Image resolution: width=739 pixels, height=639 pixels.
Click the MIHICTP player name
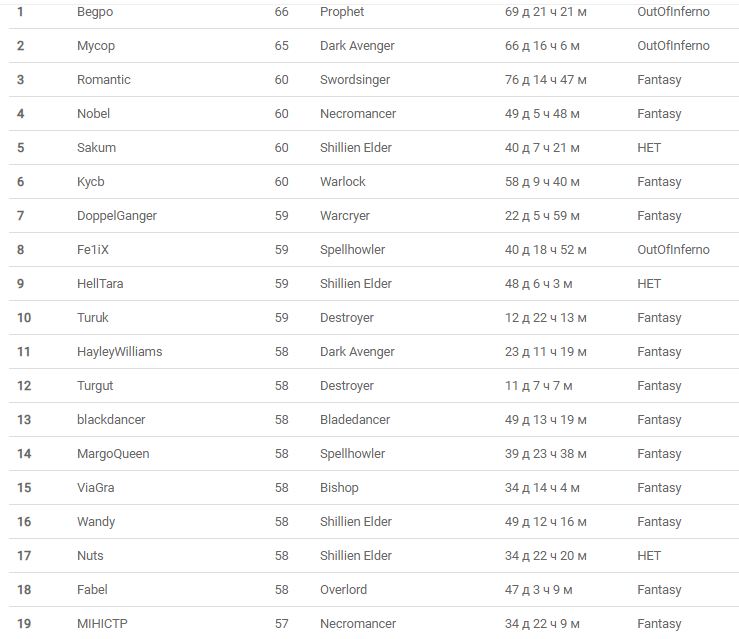[x=102, y=624]
